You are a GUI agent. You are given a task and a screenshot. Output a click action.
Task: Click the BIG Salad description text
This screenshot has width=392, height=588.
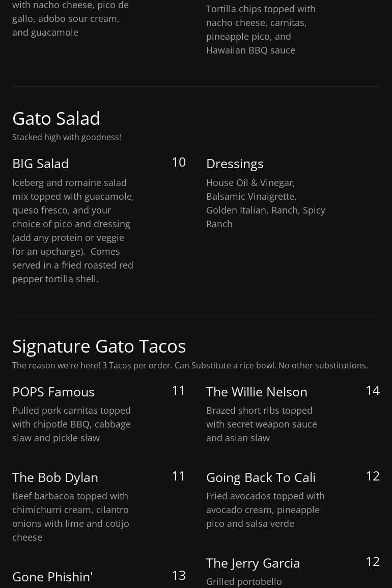pos(73,230)
